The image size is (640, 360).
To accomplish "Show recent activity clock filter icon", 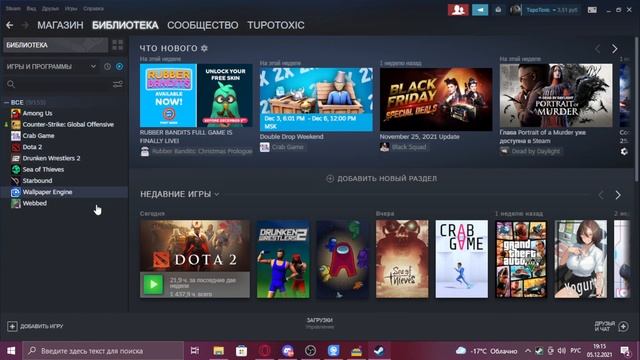I will (107, 67).
